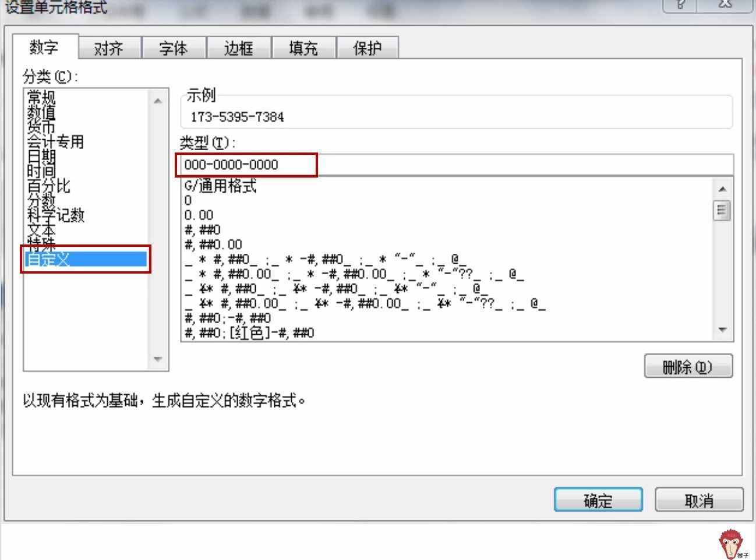This screenshot has width=756, height=560.
Task: Choose the 0 format code
Action: (188, 201)
